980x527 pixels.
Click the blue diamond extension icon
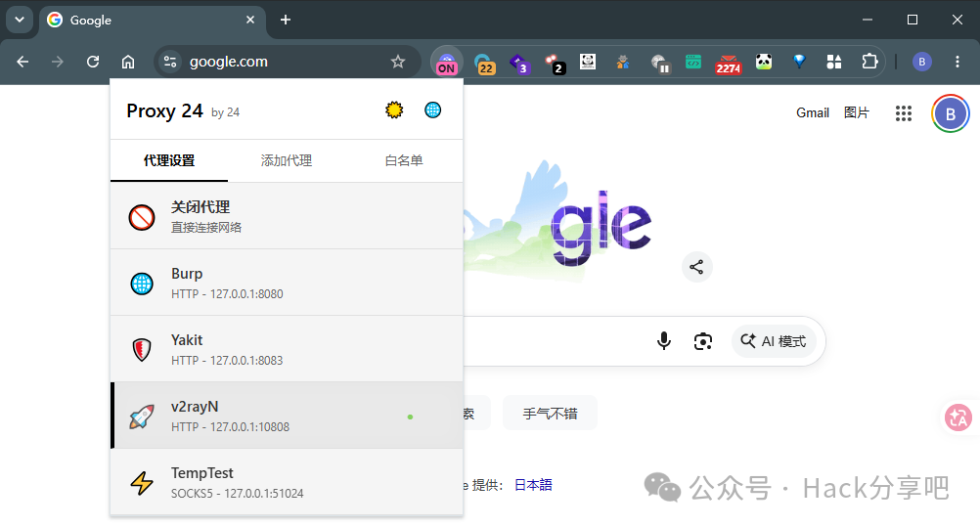[799, 62]
